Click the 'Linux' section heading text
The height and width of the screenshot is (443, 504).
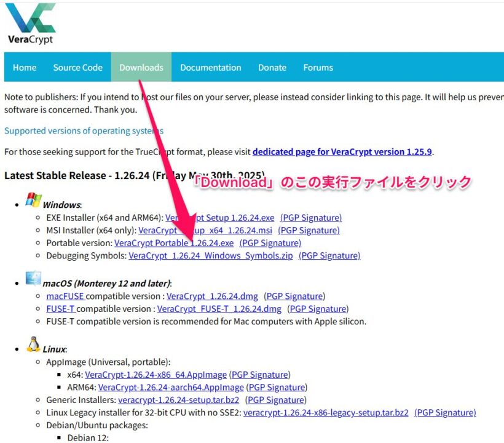(x=55, y=349)
